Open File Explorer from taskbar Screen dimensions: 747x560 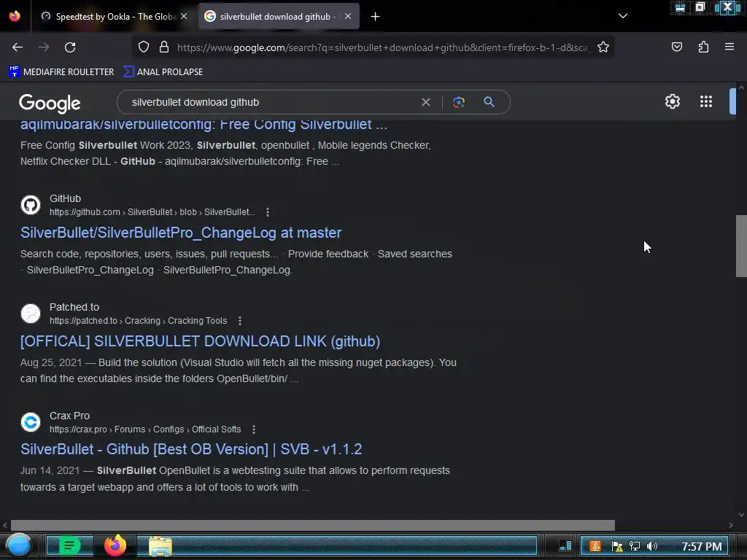tap(160, 546)
